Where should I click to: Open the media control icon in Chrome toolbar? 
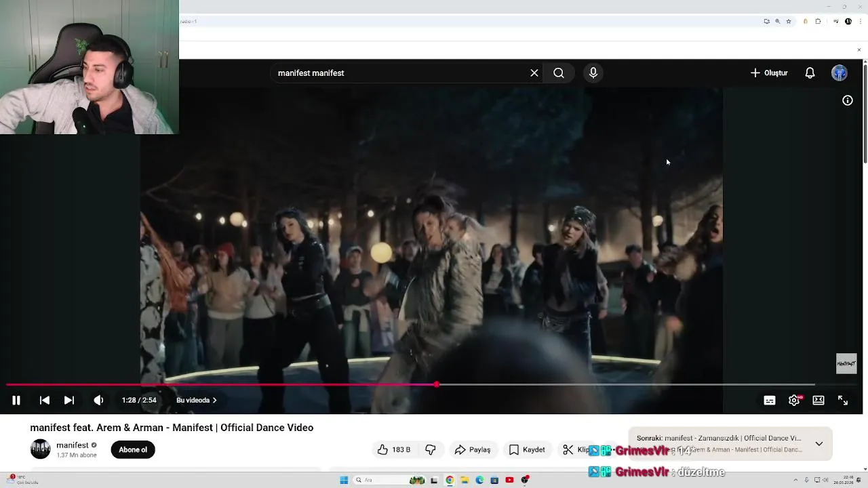836,21
